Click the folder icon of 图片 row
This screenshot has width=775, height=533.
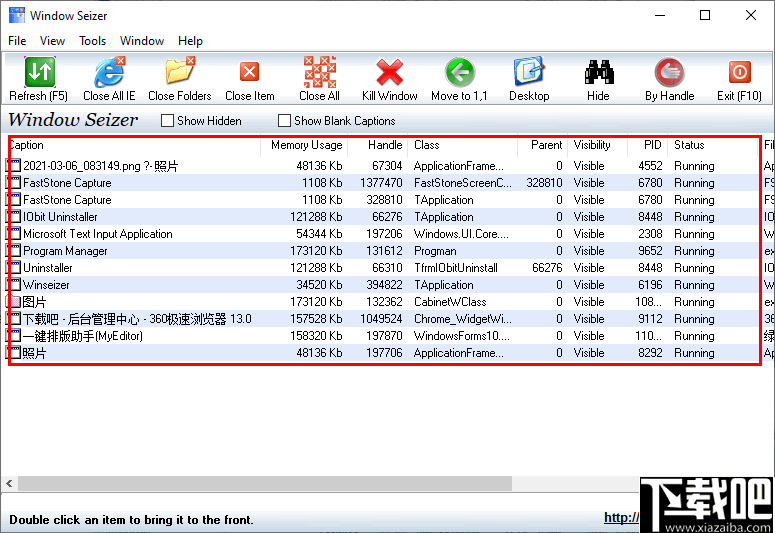pos(14,302)
